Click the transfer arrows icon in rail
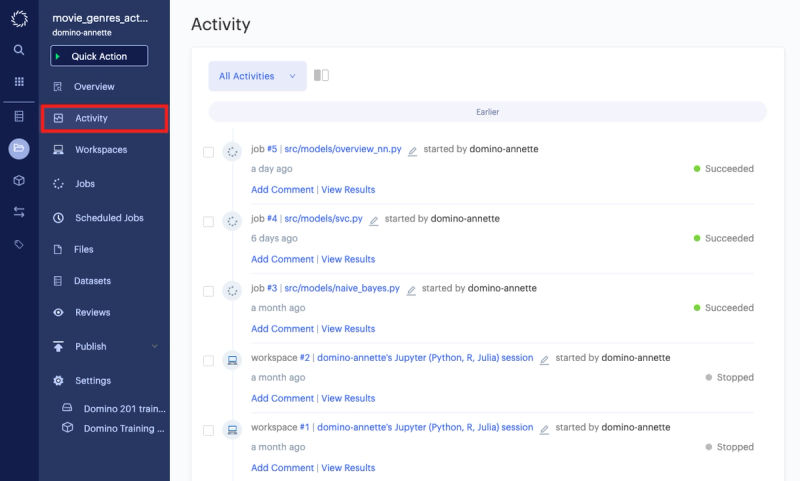800x481 pixels. coord(19,212)
